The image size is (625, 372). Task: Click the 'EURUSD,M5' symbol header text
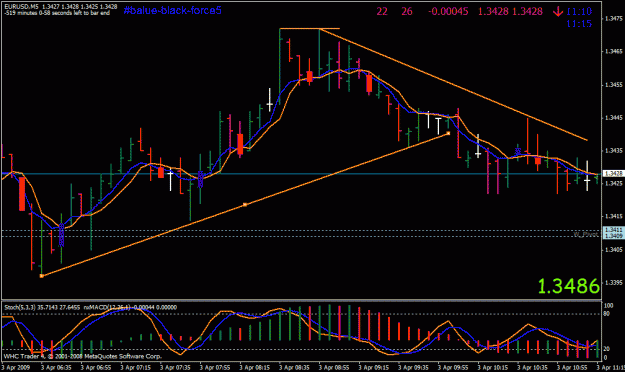pos(22,7)
